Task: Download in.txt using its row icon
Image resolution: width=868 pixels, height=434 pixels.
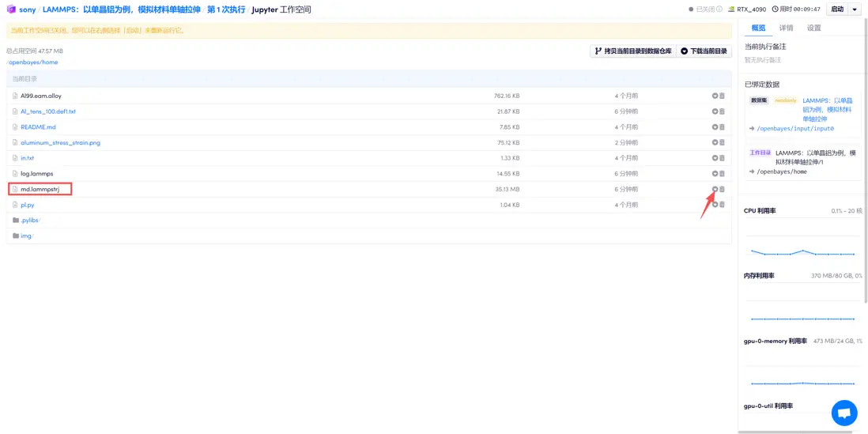Action: point(715,158)
